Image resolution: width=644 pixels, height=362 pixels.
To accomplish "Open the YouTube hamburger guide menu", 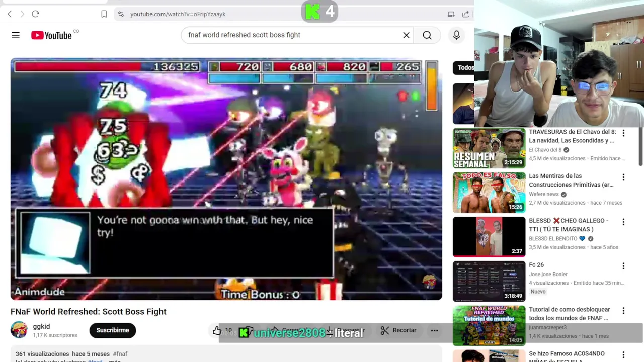I will click(16, 35).
